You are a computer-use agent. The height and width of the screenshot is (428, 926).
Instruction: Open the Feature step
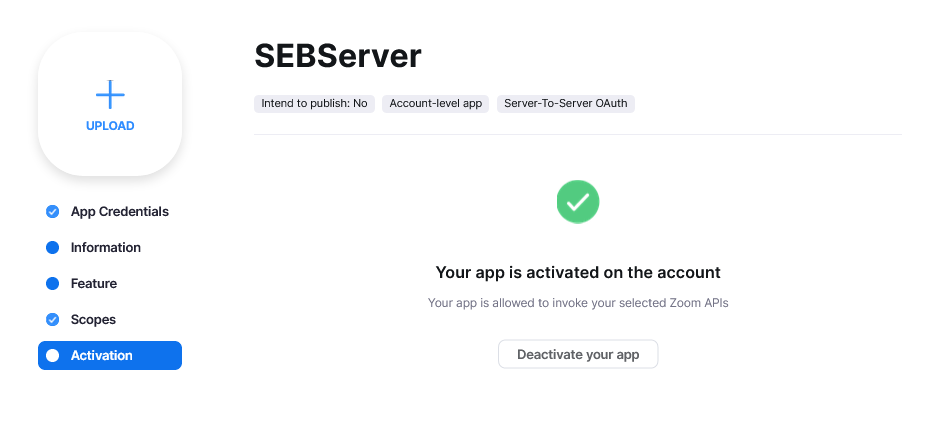click(93, 284)
